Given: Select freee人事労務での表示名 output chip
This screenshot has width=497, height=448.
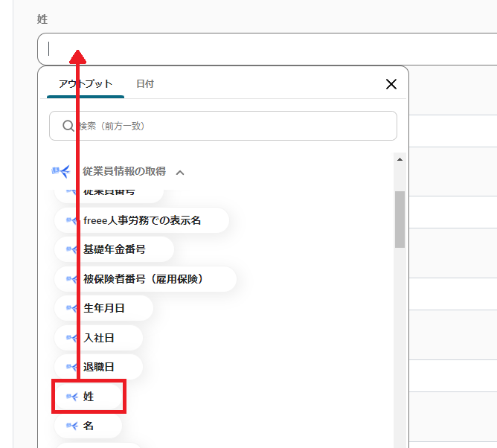Looking at the screenshot, I should 141,220.
